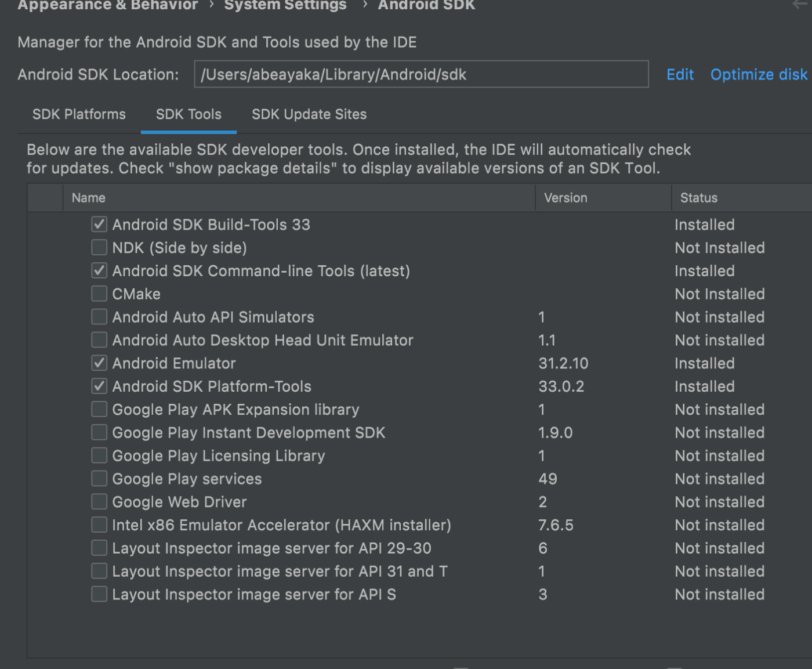Check the NDK (Side by side) checkbox
This screenshot has height=669, width=812.
pyautogui.click(x=99, y=247)
